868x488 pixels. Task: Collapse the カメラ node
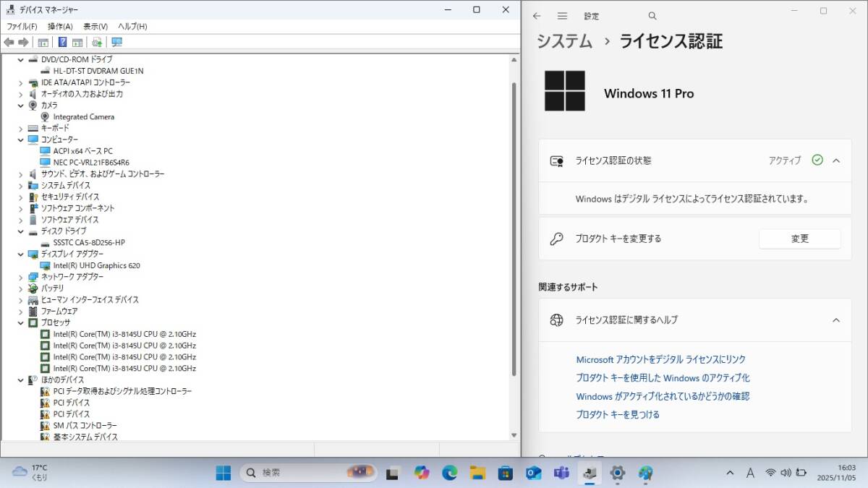pyautogui.click(x=21, y=105)
